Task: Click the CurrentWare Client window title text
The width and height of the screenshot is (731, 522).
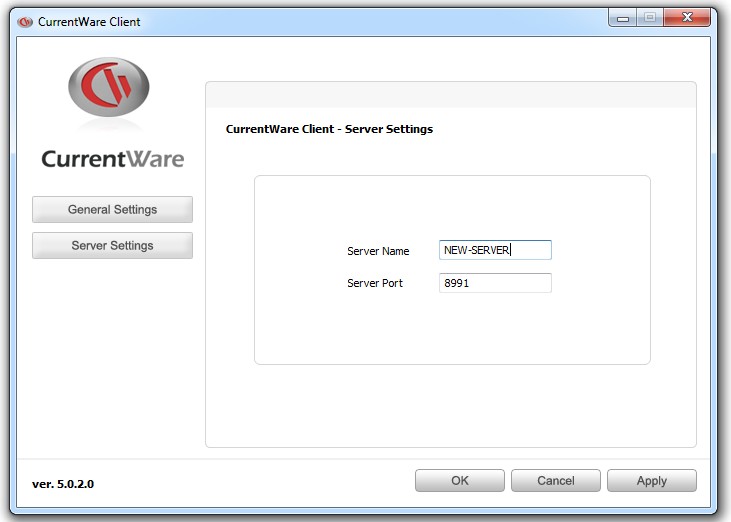Action: [x=89, y=21]
